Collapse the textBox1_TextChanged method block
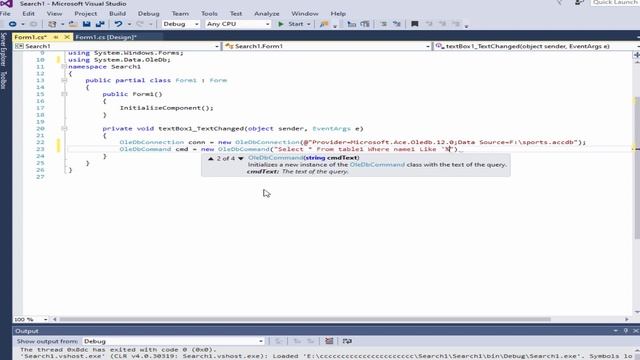The image size is (640, 360). click(x=64, y=129)
